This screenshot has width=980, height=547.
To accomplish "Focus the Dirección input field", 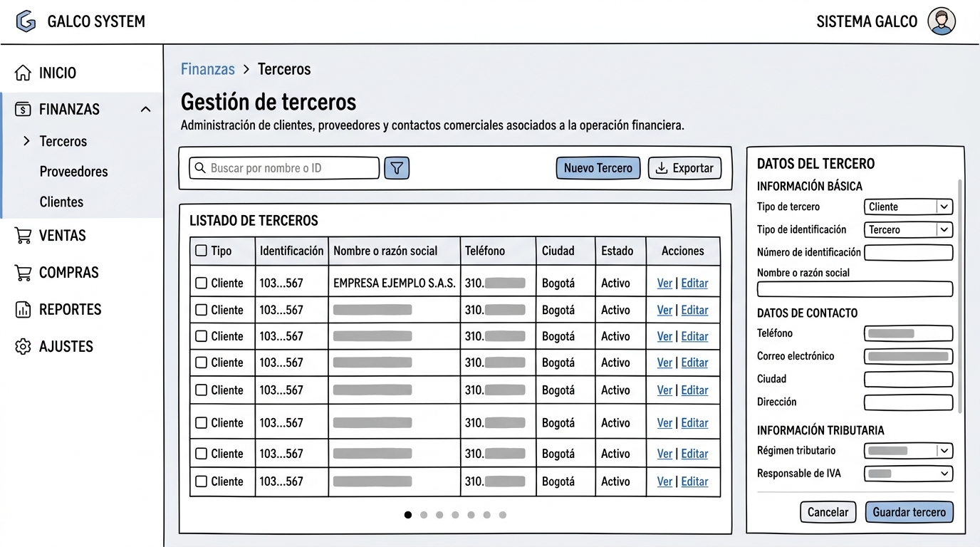I will click(908, 402).
